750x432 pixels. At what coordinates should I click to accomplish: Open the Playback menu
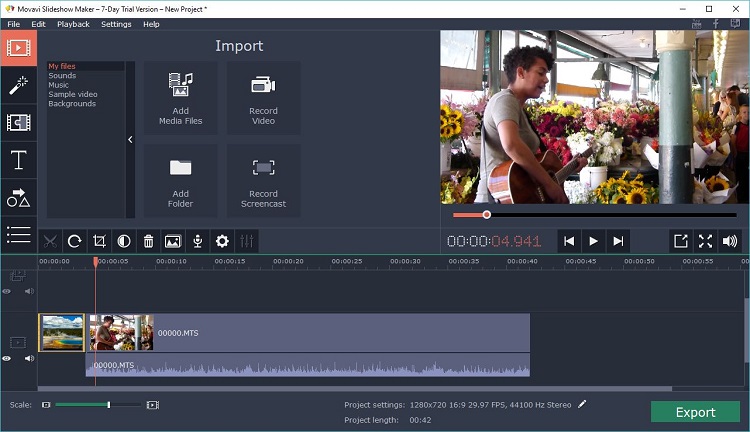(73, 24)
